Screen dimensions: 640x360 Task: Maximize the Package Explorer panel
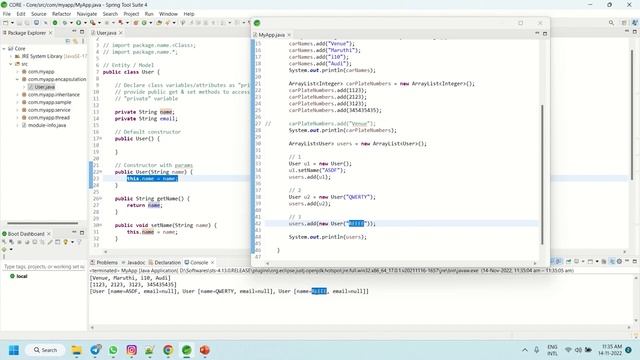click(82, 32)
